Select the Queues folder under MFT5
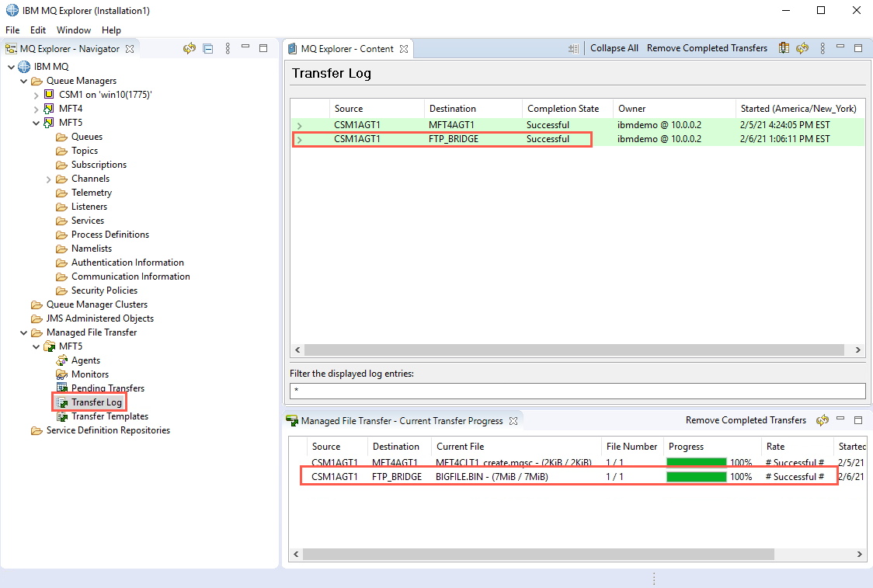 click(x=86, y=137)
